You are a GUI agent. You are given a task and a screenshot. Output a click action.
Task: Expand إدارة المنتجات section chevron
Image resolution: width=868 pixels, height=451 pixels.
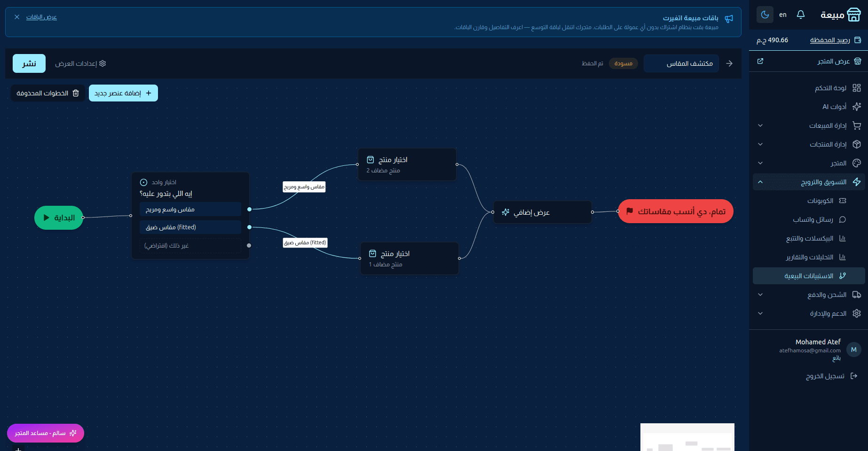[760, 144]
